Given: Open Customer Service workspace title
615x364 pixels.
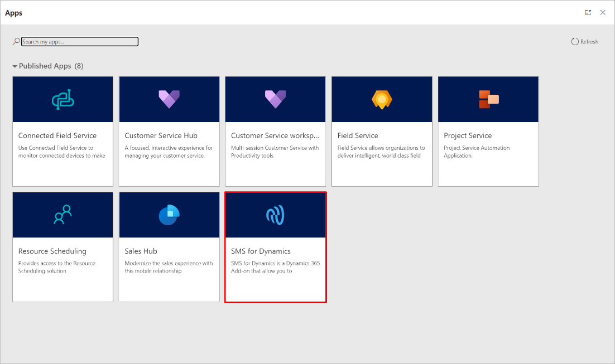Looking at the screenshot, I should click(x=275, y=135).
